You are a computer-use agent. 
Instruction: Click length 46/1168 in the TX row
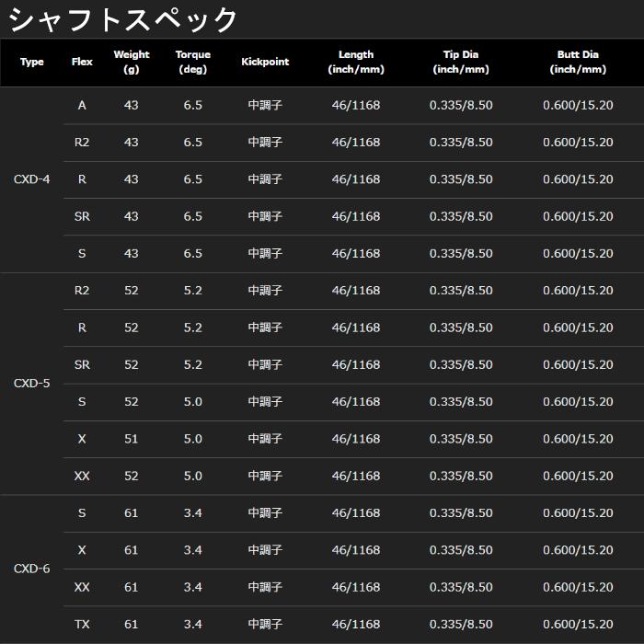[356, 625]
